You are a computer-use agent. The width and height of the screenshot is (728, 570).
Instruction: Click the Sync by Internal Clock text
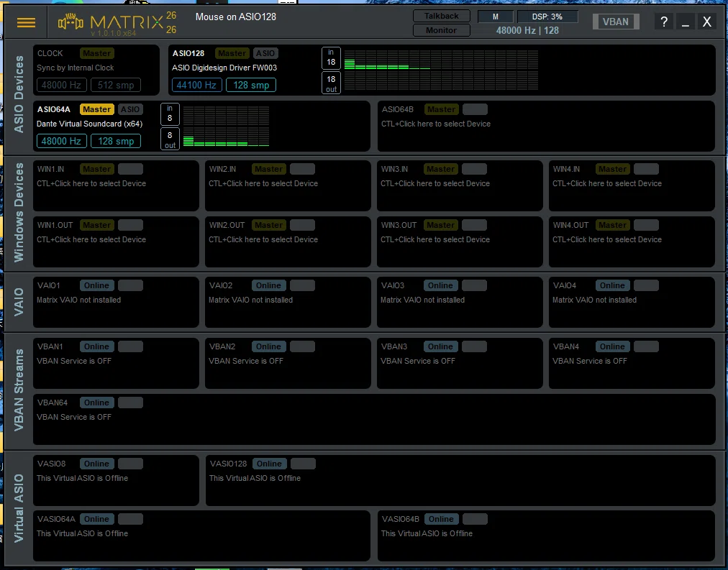[x=76, y=68]
